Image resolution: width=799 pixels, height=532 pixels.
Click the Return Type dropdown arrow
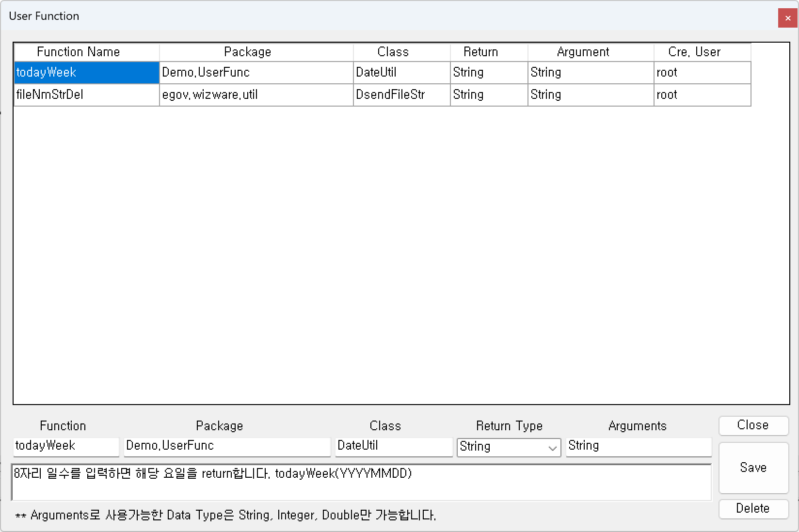click(552, 447)
